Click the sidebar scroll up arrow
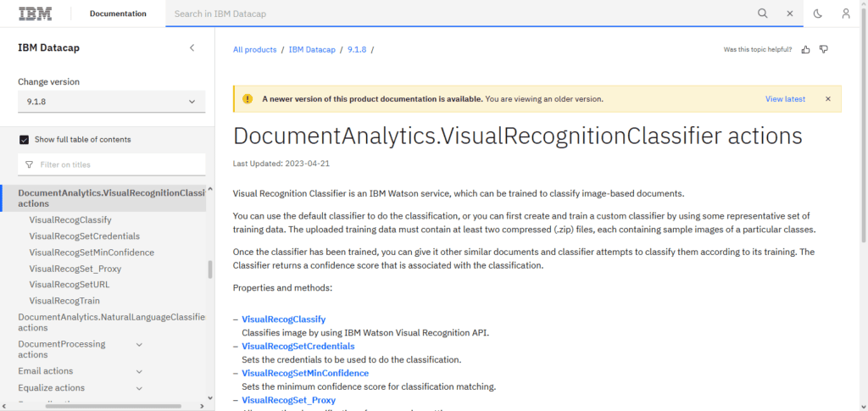The image size is (868, 411). coord(210,191)
